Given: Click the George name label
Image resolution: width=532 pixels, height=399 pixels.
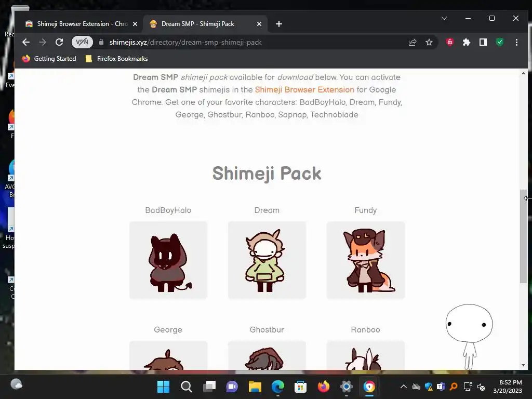Looking at the screenshot, I should pyautogui.click(x=168, y=330).
